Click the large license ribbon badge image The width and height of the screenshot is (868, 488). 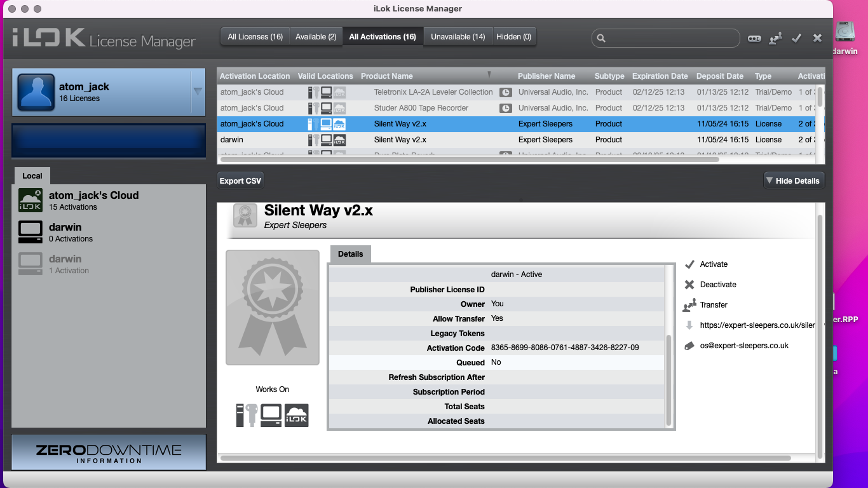point(273,308)
